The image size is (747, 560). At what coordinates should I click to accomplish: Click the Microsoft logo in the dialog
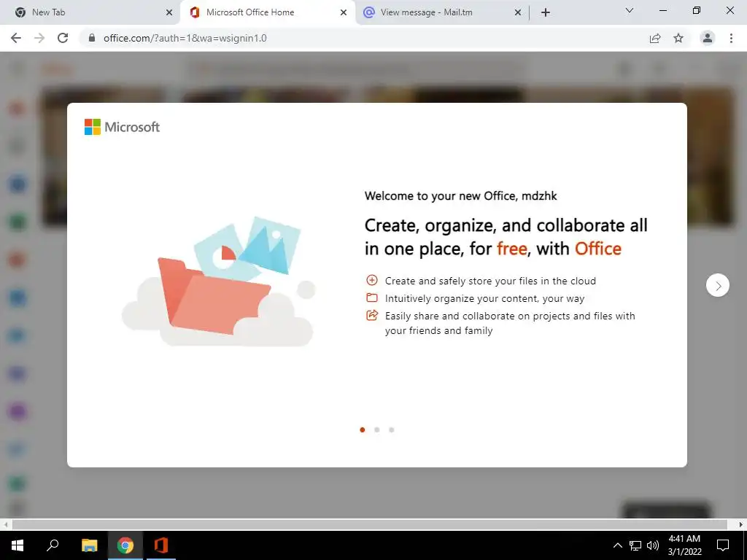coord(122,127)
